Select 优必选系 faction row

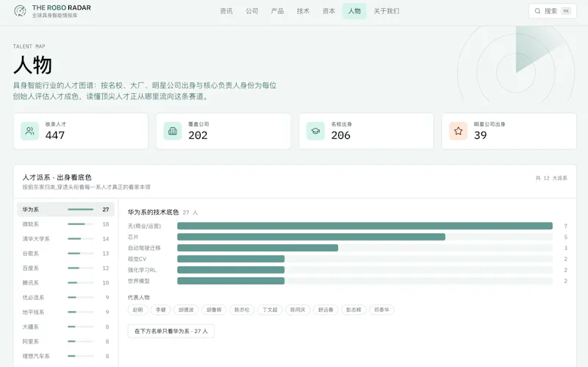point(65,297)
